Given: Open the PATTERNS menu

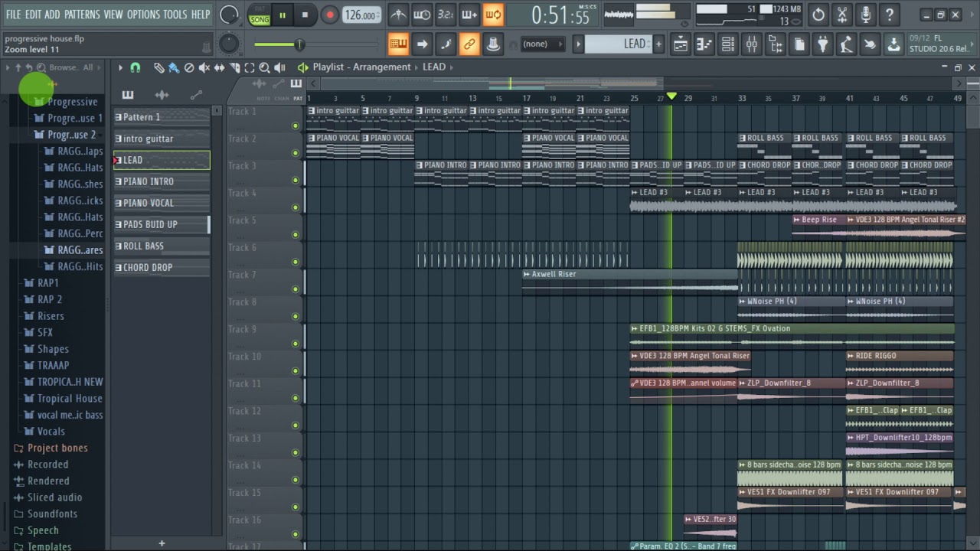Looking at the screenshot, I should (82, 15).
